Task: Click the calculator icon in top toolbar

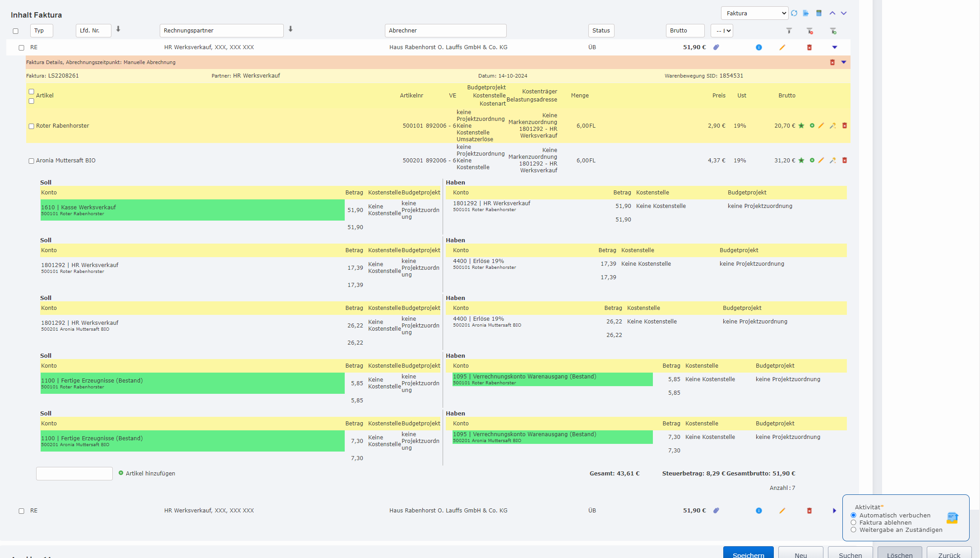Action: click(x=819, y=13)
